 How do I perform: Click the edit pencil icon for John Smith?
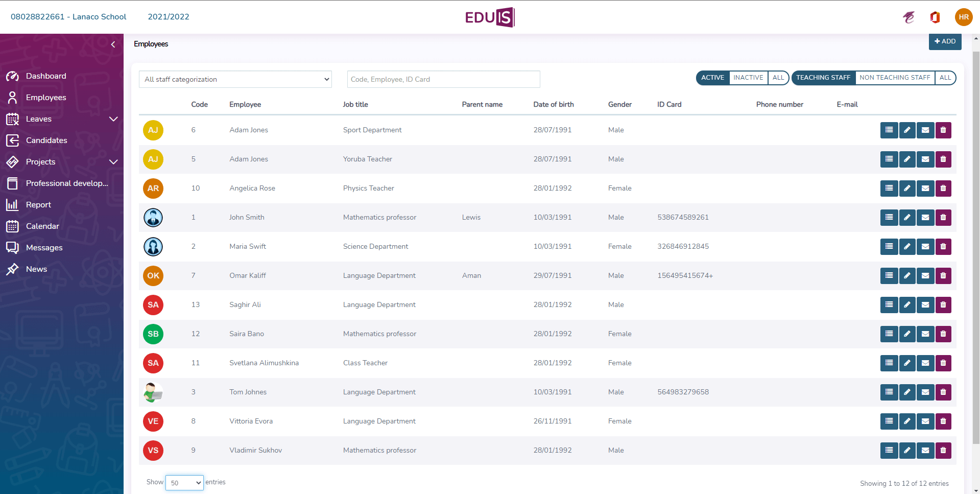tap(907, 218)
